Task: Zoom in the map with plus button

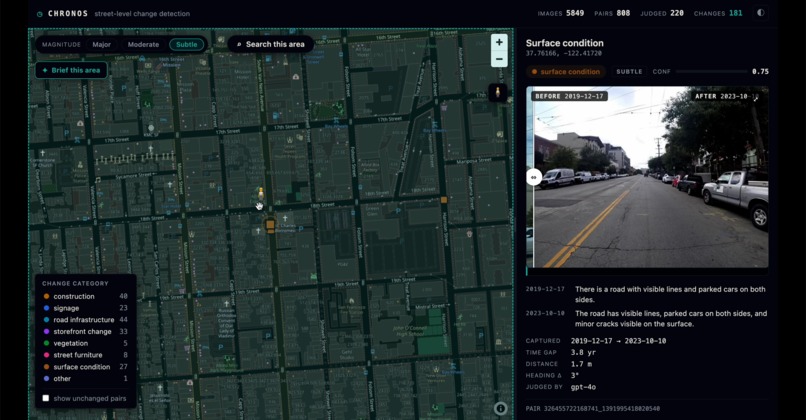Action: 499,42
